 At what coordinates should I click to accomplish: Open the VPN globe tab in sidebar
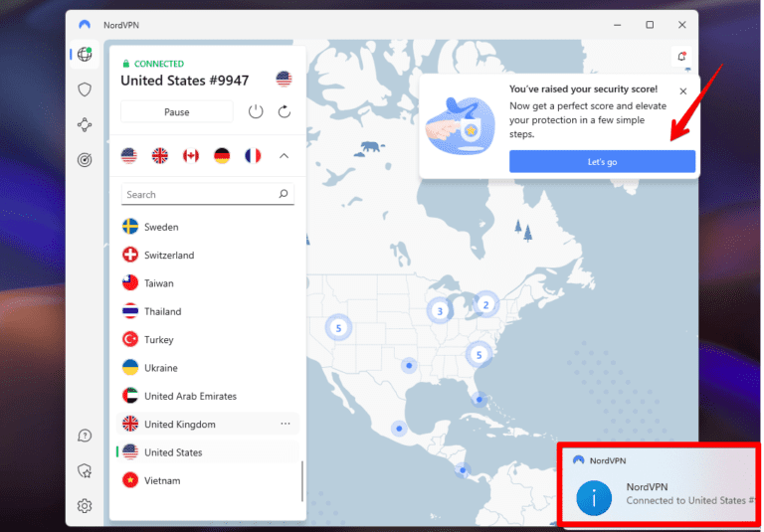(85, 54)
